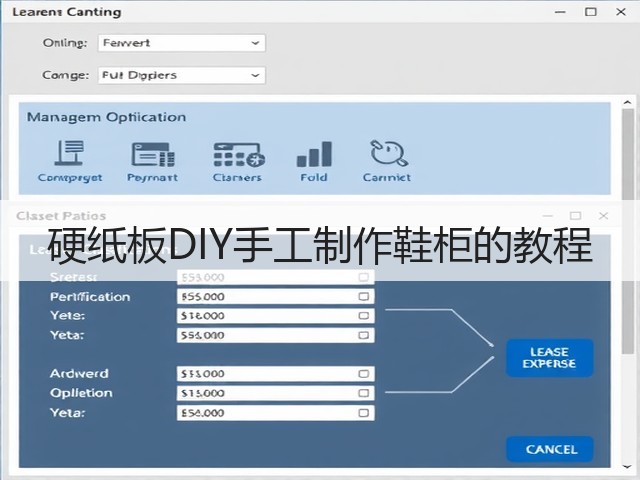Toggle checkbox in the Pertification field
640x480 pixels.
[363, 296]
